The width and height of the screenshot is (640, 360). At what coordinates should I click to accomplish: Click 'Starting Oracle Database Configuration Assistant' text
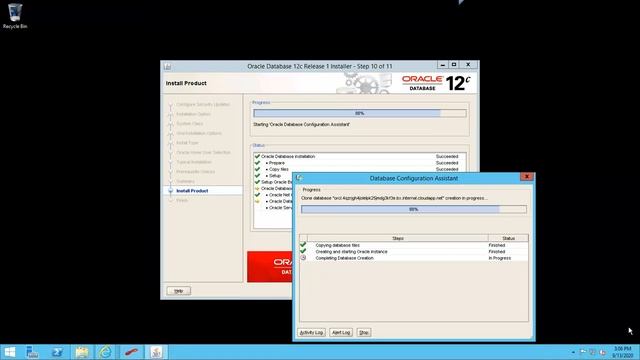click(302, 124)
